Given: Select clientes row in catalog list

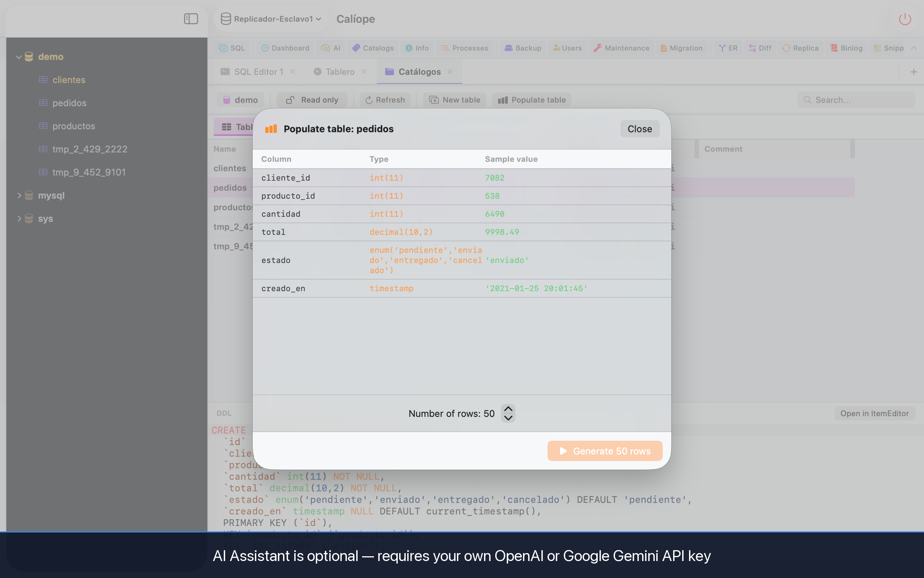Looking at the screenshot, I should tap(230, 168).
